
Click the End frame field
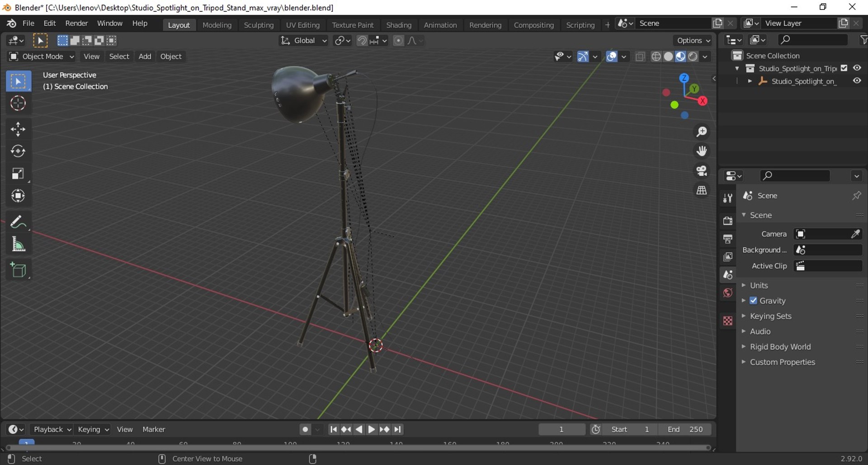point(685,429)
